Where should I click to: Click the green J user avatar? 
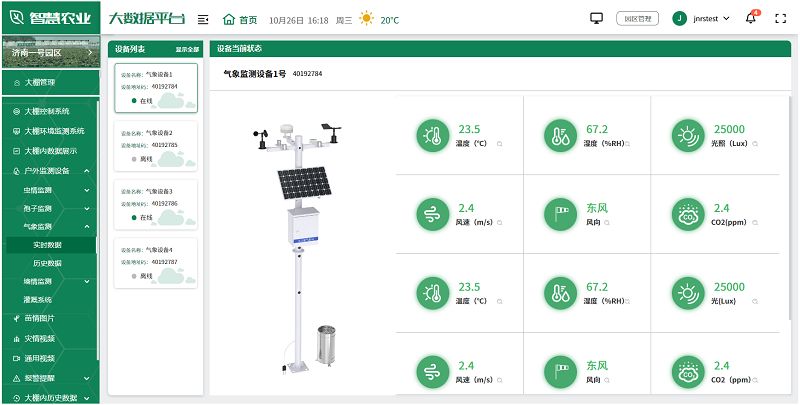(680, 19)
